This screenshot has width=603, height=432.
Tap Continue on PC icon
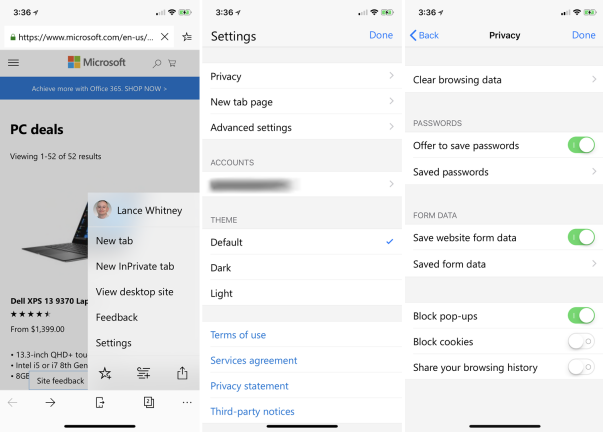tap(100, 403)
